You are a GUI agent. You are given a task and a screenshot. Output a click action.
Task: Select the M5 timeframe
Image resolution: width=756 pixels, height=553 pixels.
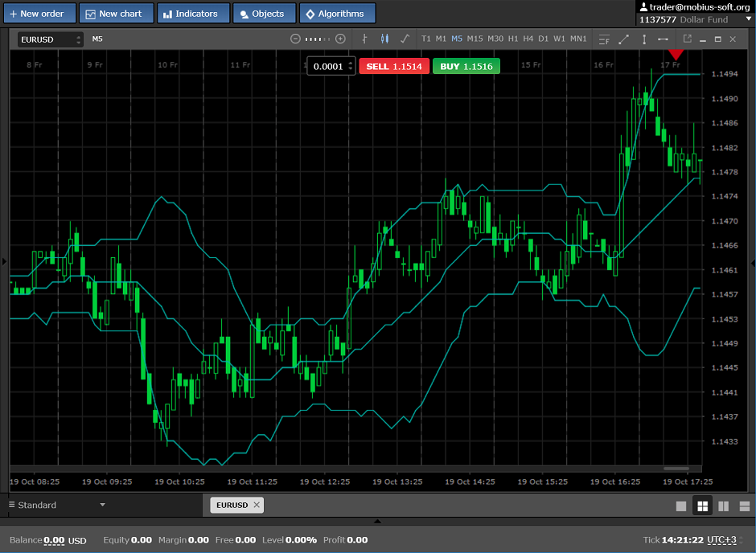point(457,39)
